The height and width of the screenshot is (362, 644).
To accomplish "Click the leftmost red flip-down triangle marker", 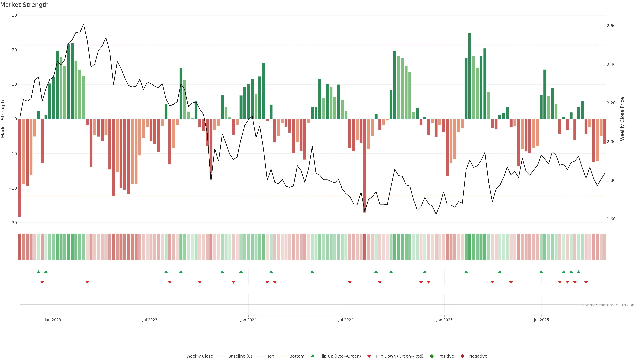I will [x=42, y=282].
